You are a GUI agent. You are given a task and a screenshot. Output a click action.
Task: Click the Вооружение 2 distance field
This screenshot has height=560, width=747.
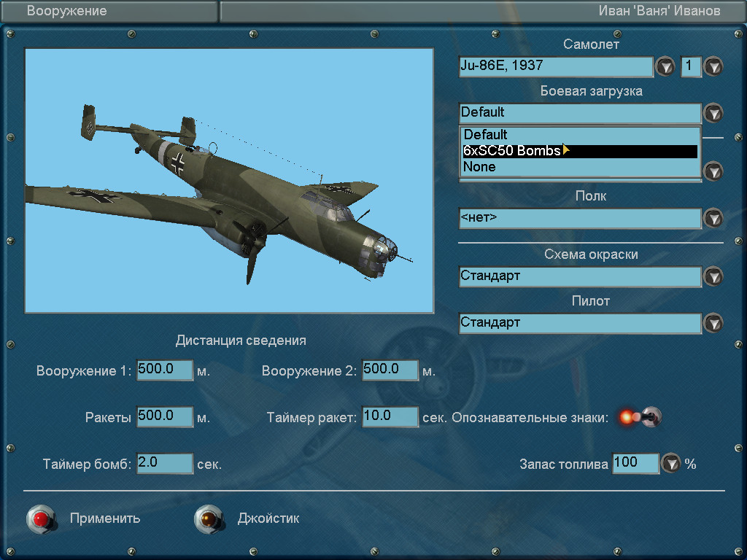pyautogui.click(x=390, y=370)
